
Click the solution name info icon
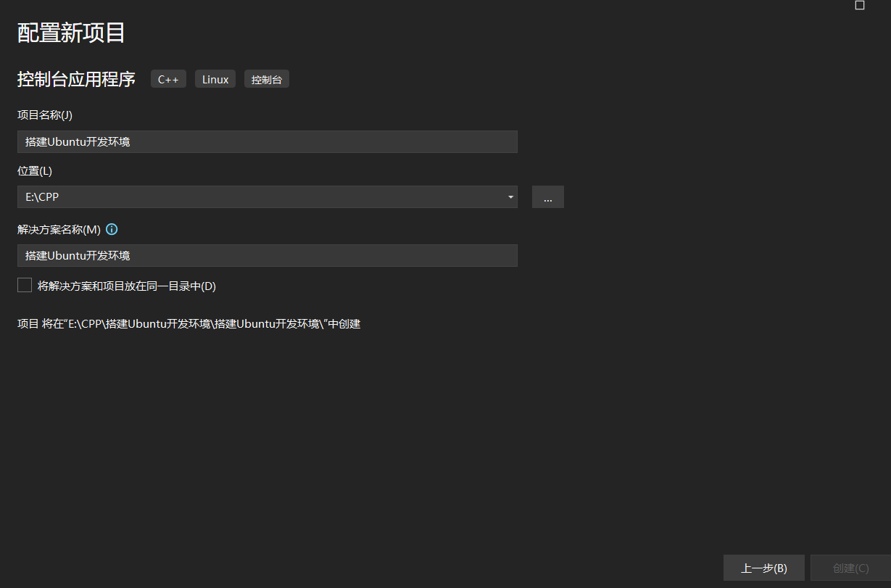(x=112, y=229)
